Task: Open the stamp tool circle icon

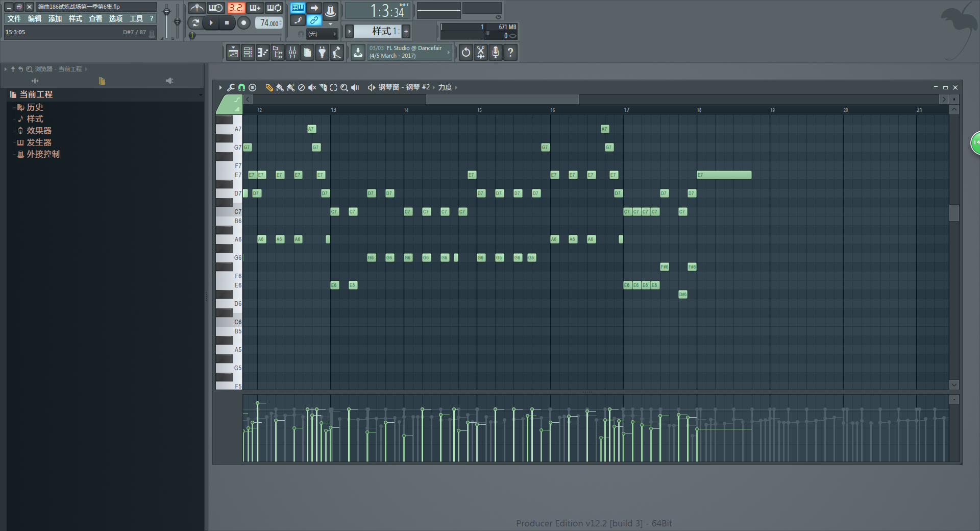Action: coord(252,88)
